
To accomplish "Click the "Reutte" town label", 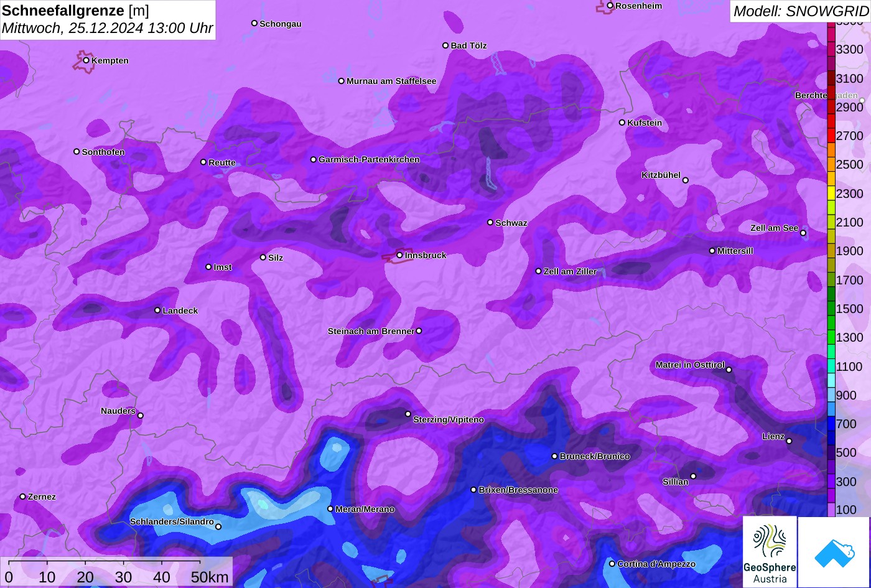I will point(222,162).
